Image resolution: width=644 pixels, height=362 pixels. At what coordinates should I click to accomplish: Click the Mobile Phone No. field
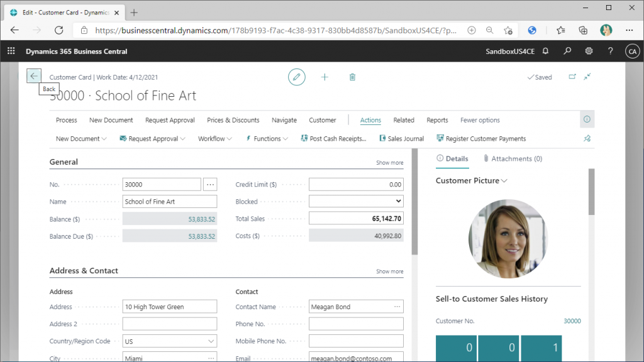coord(356,341)
